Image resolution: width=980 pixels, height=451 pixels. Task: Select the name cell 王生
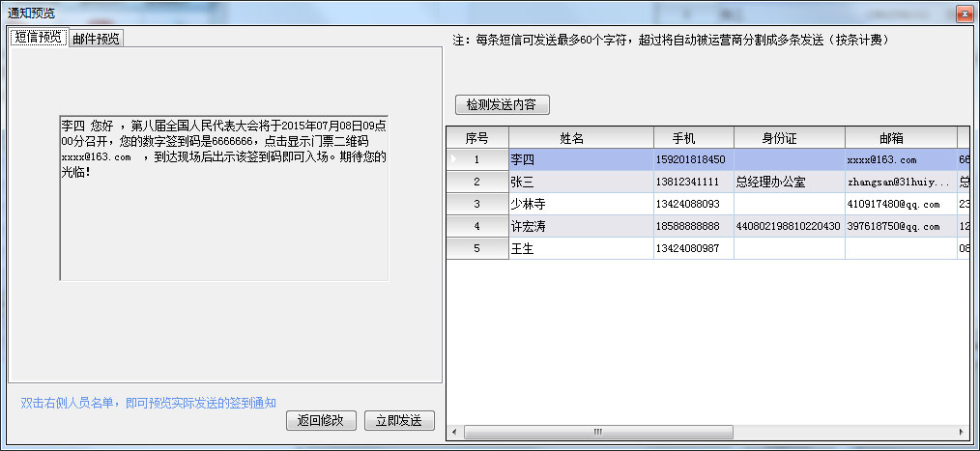coord(581,248)
